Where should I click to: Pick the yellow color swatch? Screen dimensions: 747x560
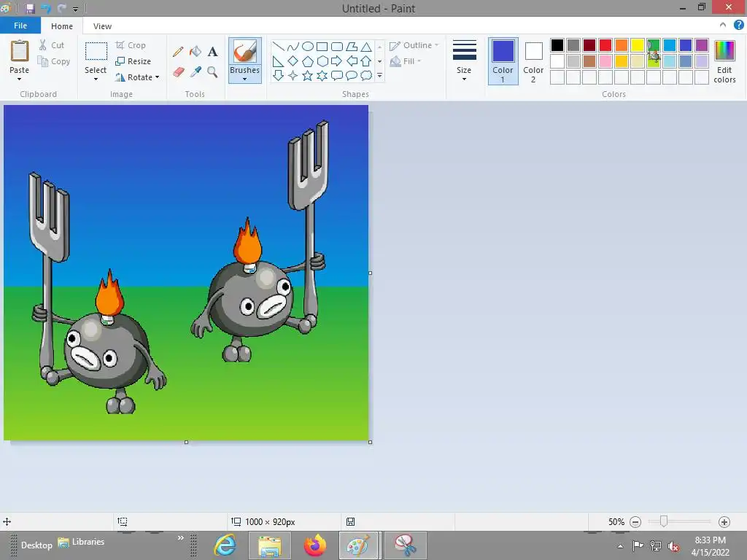pyautogui.click(x=638, y=45)
